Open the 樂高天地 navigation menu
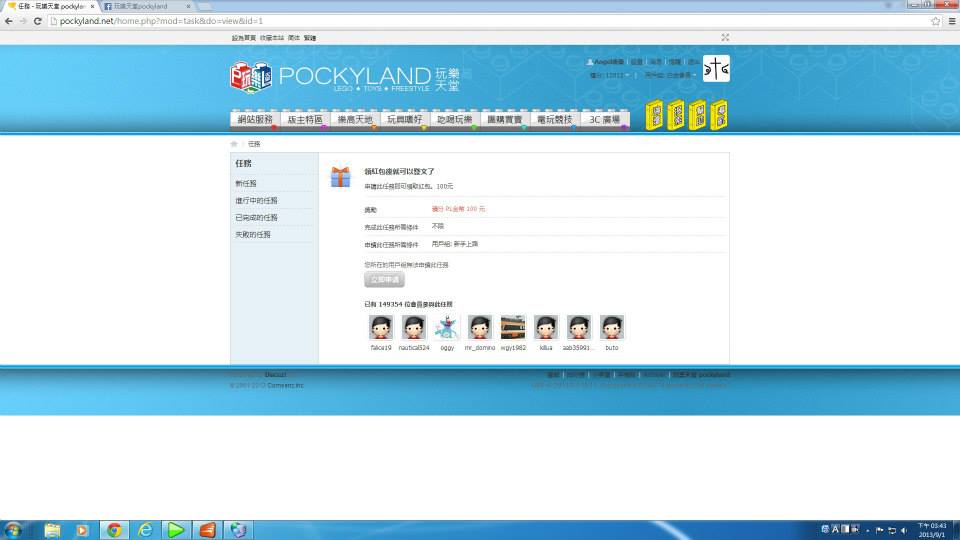 [355, 120]
